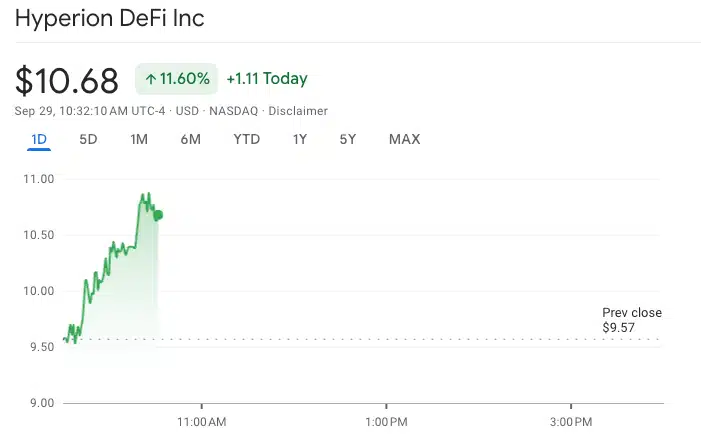Select the YTD chart tab
The image size is (701, 443).
(246, 139)
